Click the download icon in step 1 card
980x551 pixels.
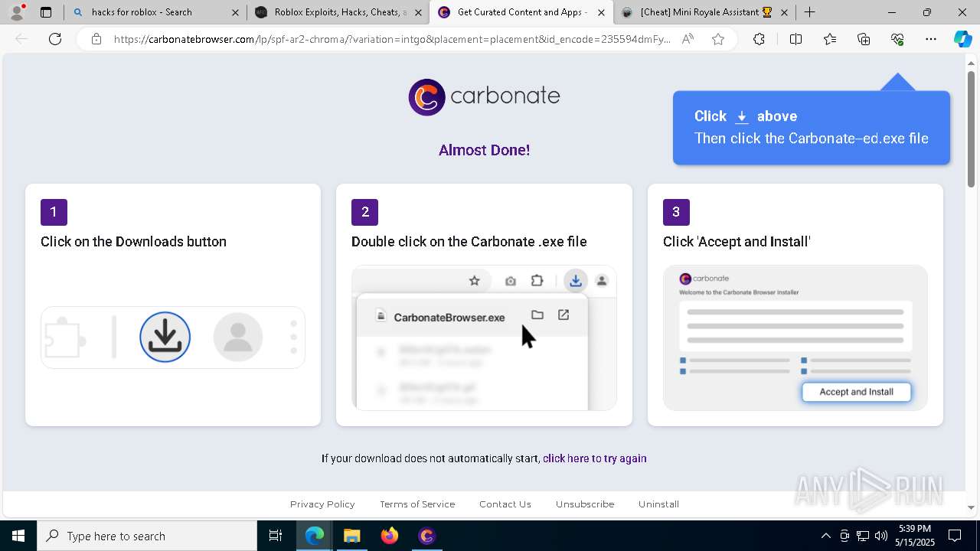click(x=165, y=337)
